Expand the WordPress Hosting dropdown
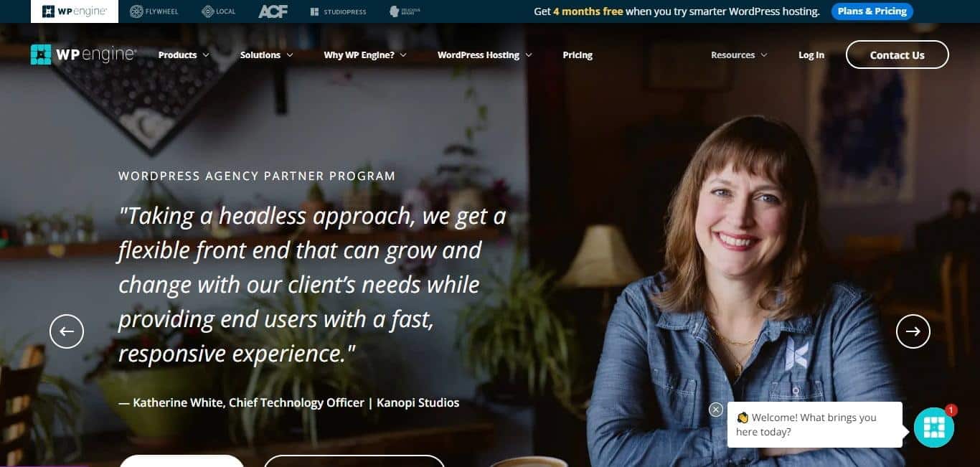The image size is (980, 467). pyautogui.click(x=485, y=55)
